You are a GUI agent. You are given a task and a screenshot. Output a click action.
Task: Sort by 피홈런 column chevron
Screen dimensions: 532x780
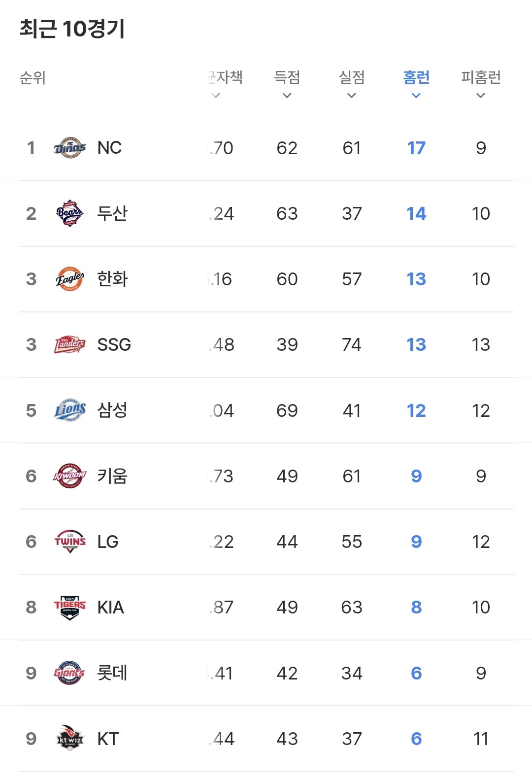point(481,96)
